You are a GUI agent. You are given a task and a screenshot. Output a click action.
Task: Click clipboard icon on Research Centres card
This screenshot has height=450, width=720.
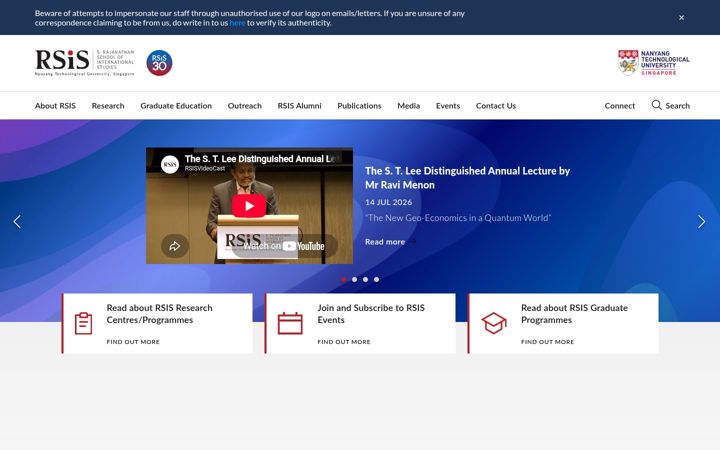coord(84,323)
